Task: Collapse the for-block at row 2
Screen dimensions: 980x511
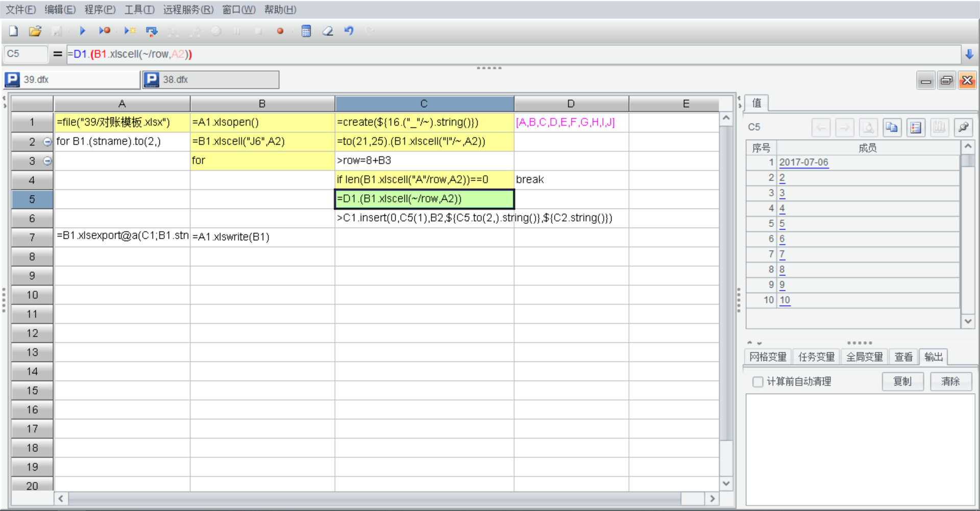Action: (x=47, y=142)
